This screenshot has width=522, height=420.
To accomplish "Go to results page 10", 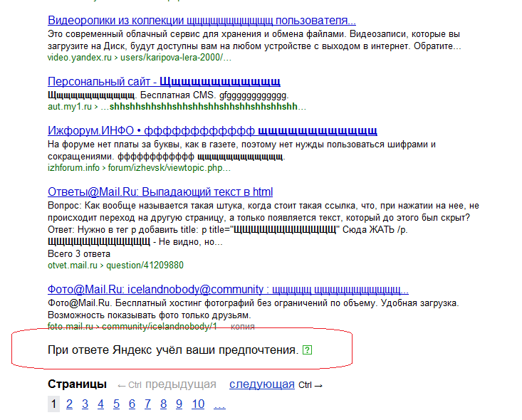I will tap(198, 404).
